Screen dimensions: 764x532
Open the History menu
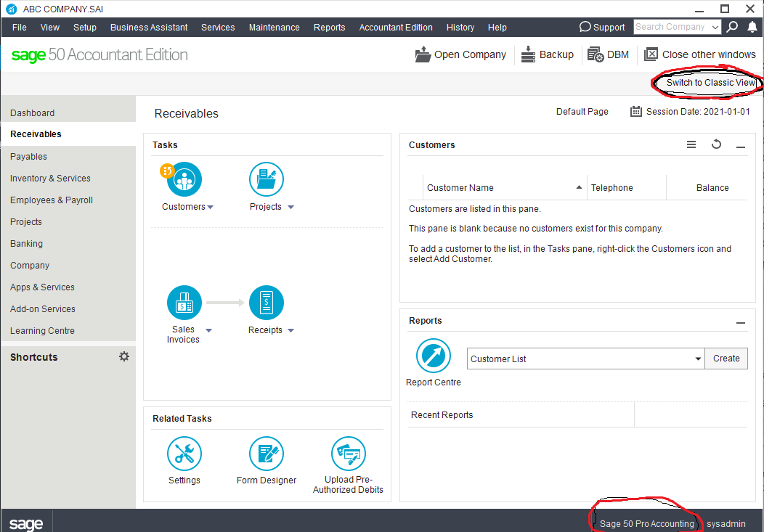pos(460,28)
